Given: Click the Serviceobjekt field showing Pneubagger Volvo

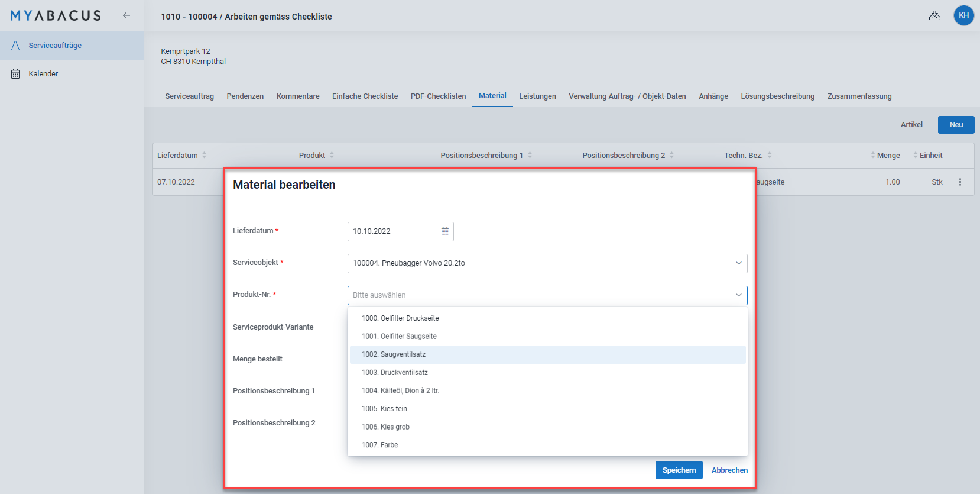Looking at the screenshot, I should click(547, 263).
